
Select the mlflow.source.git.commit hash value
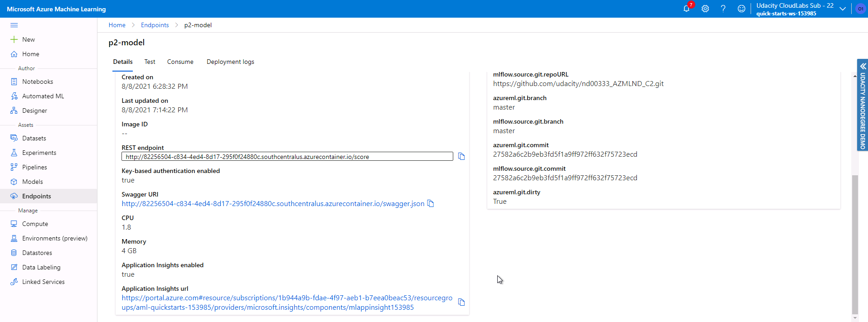point(565,178)
